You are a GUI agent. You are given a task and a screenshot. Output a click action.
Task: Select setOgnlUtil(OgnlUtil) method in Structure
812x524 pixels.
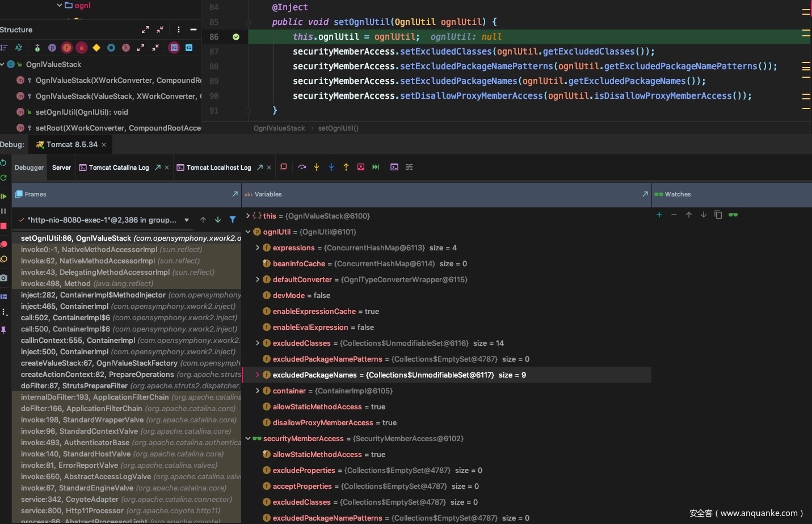point(82,112)
